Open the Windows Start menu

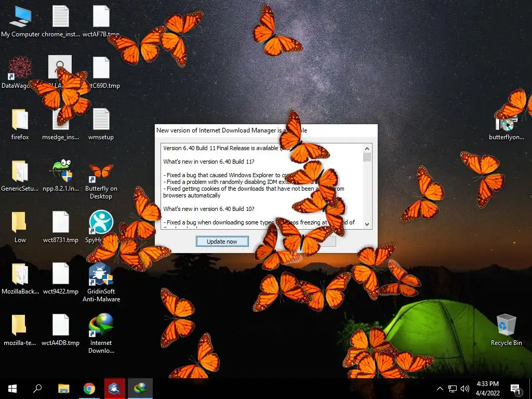click(12, 389)
